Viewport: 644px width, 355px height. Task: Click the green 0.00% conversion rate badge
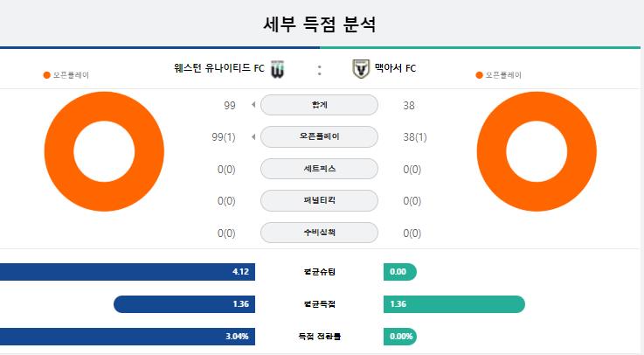click(x=400, y=336)
